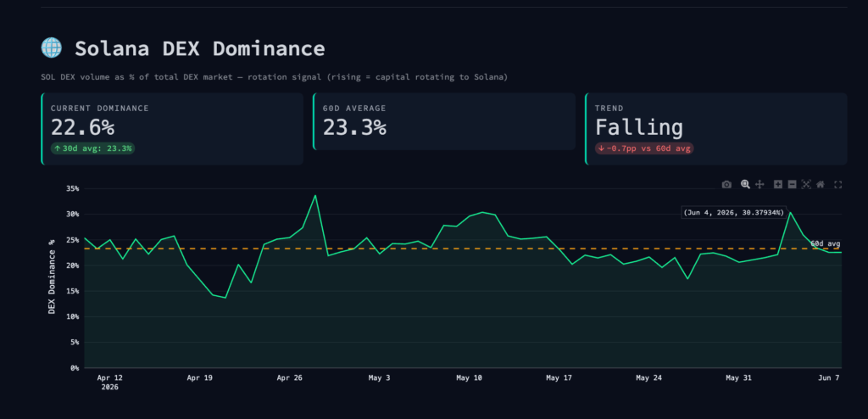Click the 35% y-axis tick label

pyautogui.click(x=72, y=188)
